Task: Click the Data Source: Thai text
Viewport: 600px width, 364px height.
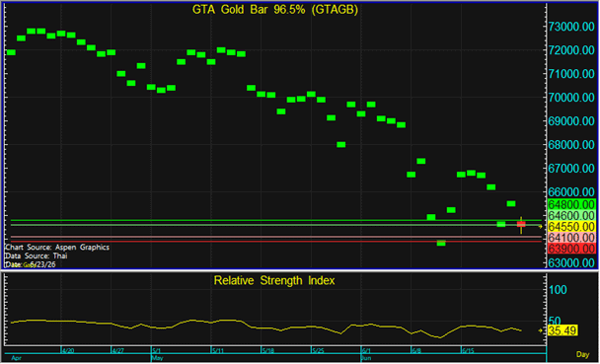Action: [37, 255]
